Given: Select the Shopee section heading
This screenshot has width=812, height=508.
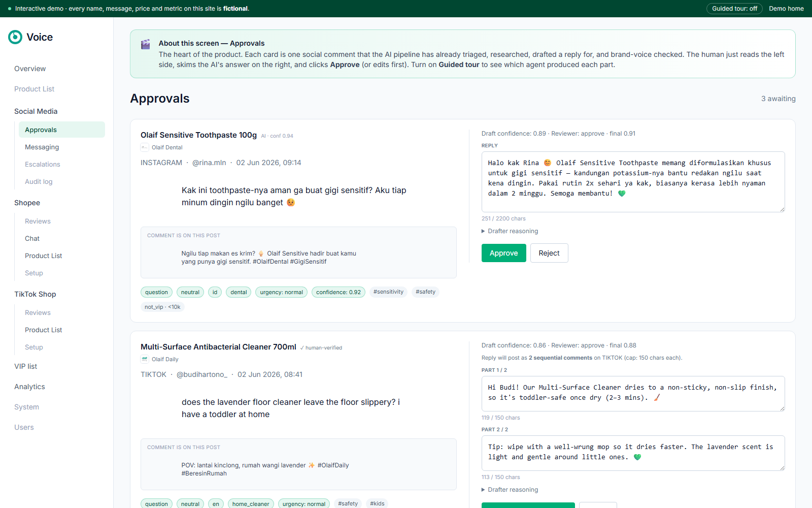Looking at the screenshot, I should 27,203.
